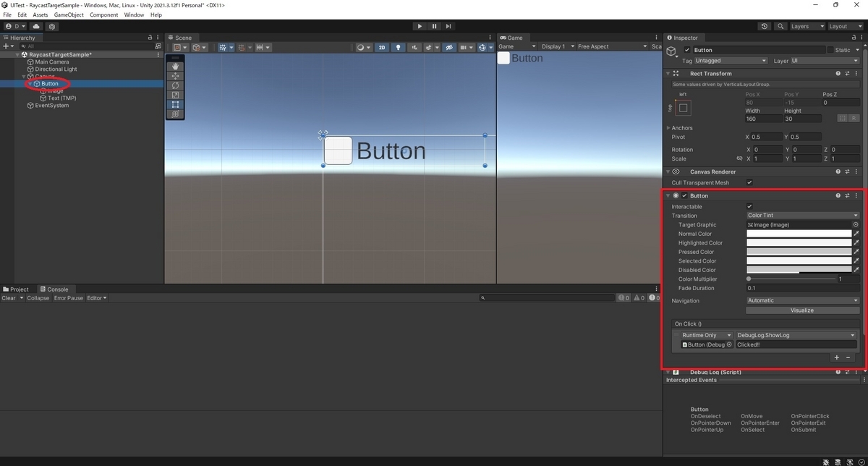
Task: Click the global search magnifier icon
Action: tap(780, 26)
